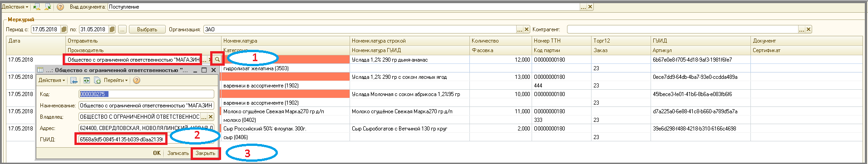This screenshot has width=868, height=164.
Task: Click Торг12 column header
Action: tap(621, 41)
